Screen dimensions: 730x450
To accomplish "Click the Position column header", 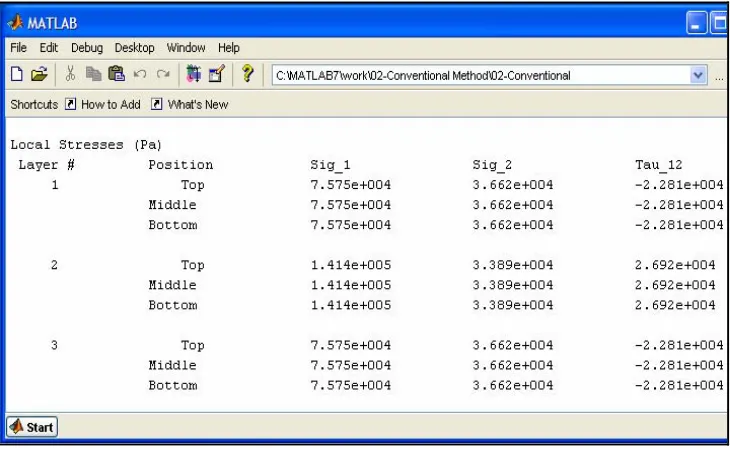I will 181,165.
